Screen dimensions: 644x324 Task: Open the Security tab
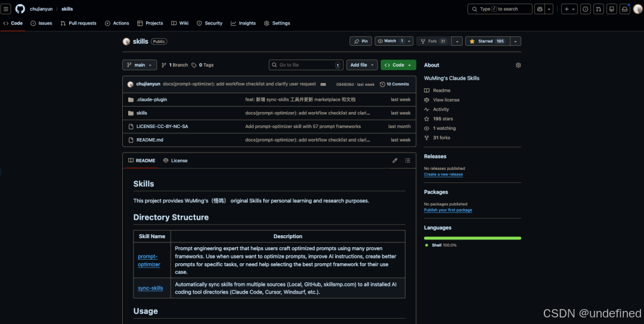[x=209, y=23]
